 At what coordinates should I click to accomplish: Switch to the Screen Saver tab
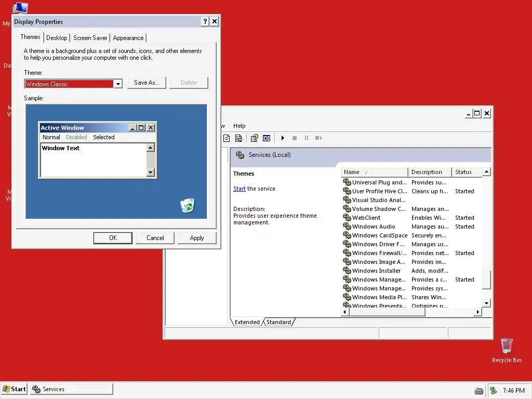90,38
